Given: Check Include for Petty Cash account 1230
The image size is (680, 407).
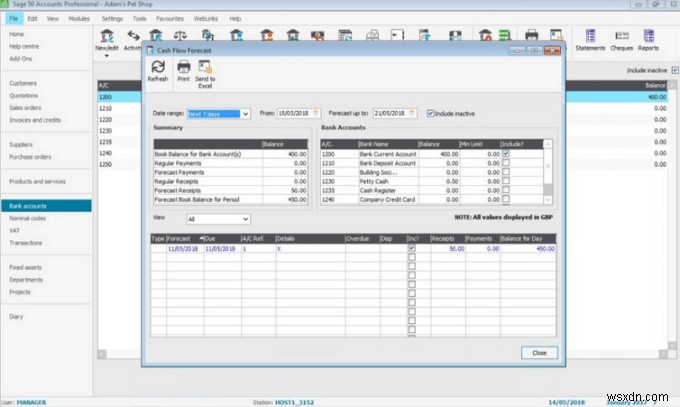Looking at the screenshot, I should 506,181.
